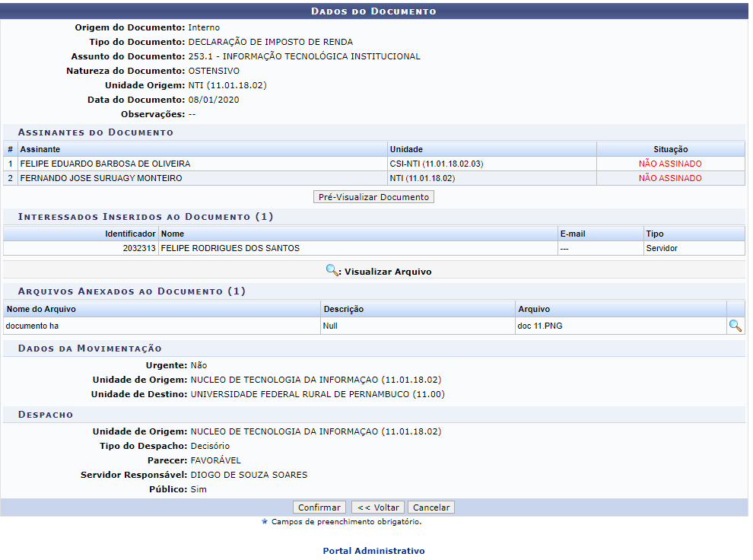
Task: Click the Situação column header
Action: [x=670, y=149]
